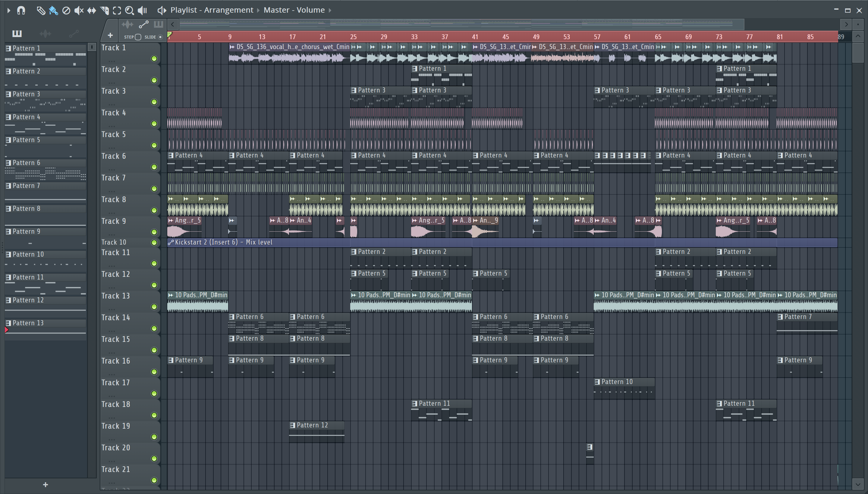Expand the arrow after Arrangement
Screen dimensions: 868x494
[x=258, y=11]
